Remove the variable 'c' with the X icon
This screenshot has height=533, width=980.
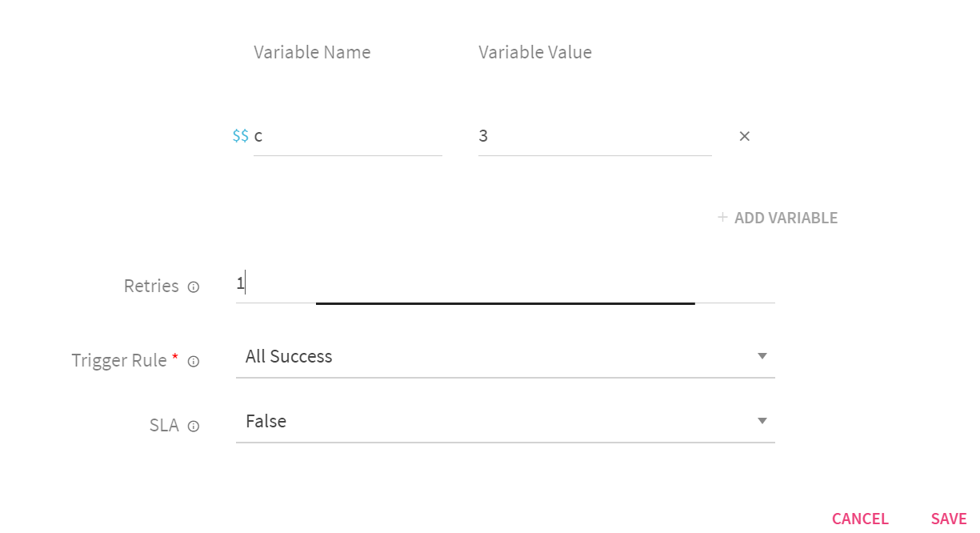(x=744, y=136)
